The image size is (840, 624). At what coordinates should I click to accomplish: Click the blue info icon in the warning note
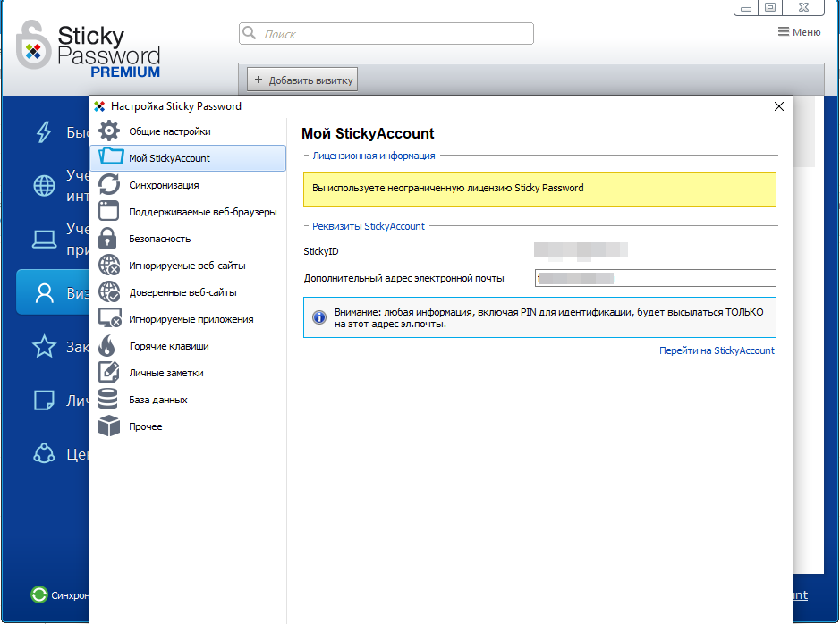tap(319, 317)
